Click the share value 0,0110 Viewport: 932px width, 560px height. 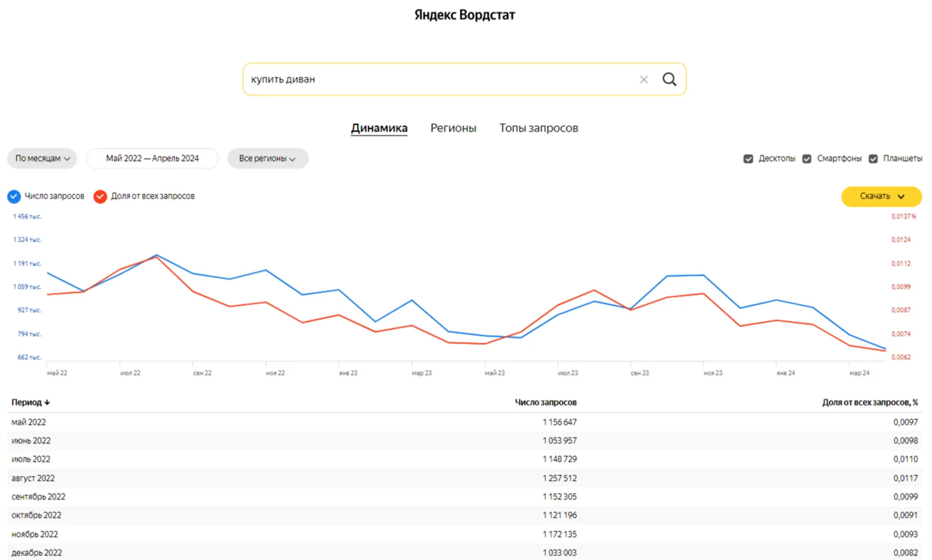[x=905, y=459]
